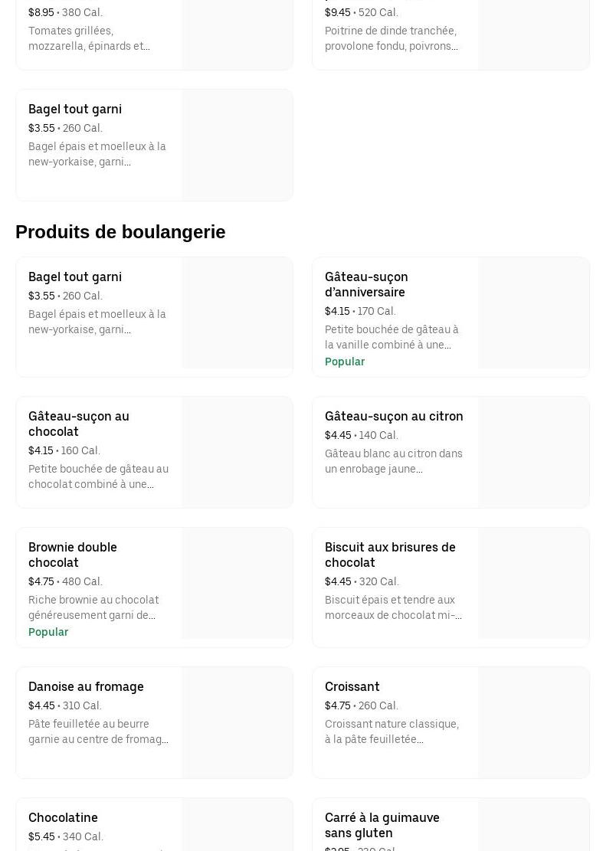This screenshot has width=616, height=851.
Task: Click the Produits de boulangerie section heading
Action: click(120, 232)
